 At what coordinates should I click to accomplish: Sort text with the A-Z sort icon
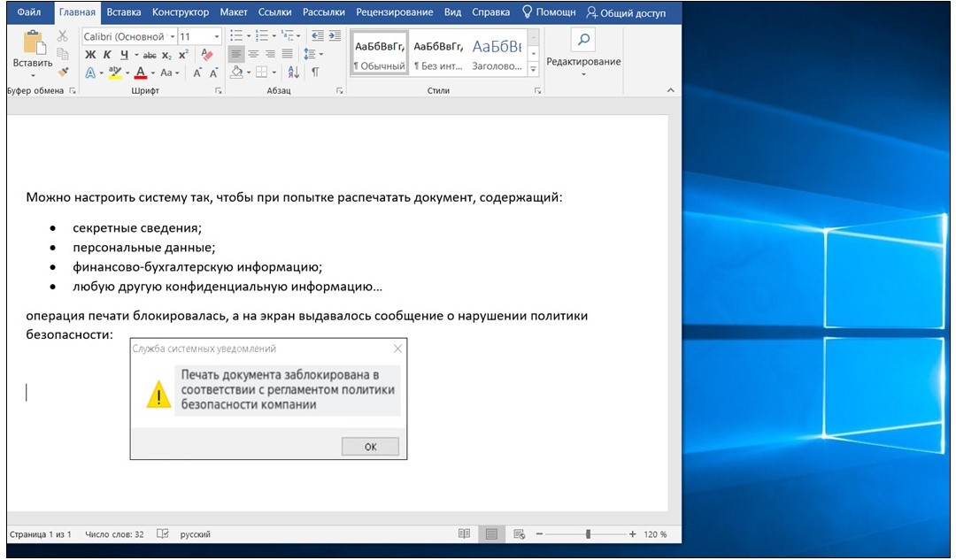tap(293, 73)
